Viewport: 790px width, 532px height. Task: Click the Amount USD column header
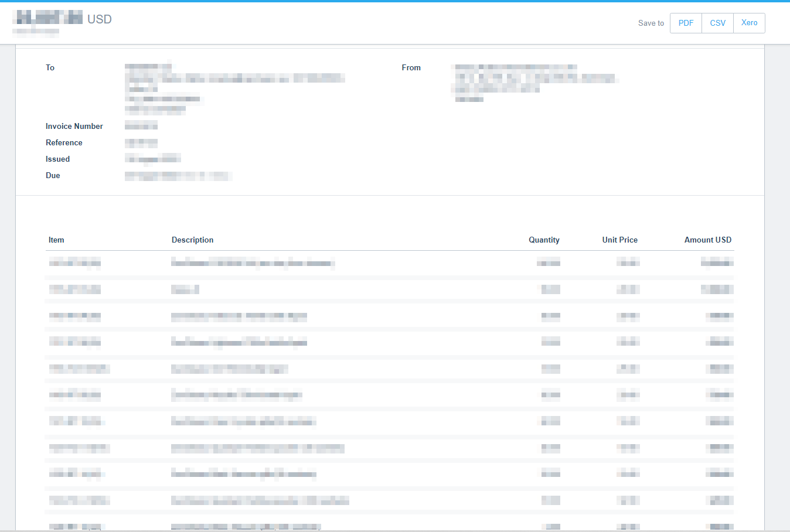pos(707,240)
